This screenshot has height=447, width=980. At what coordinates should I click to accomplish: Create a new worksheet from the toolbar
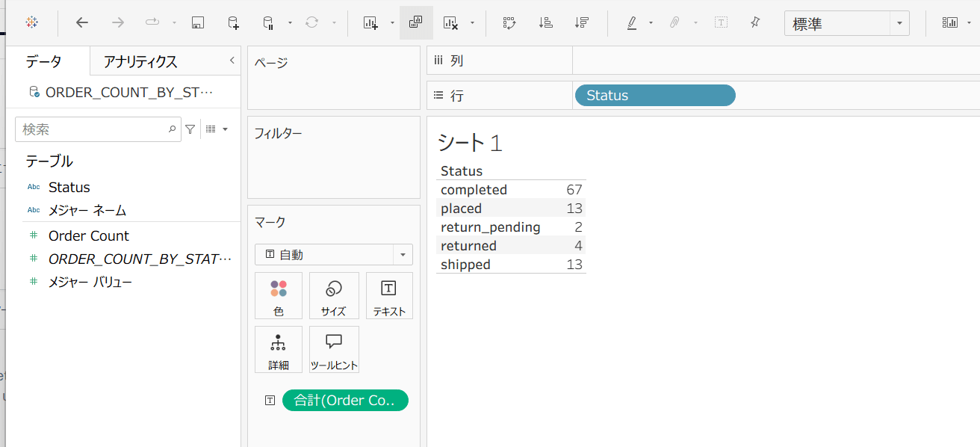click(370, 22)
